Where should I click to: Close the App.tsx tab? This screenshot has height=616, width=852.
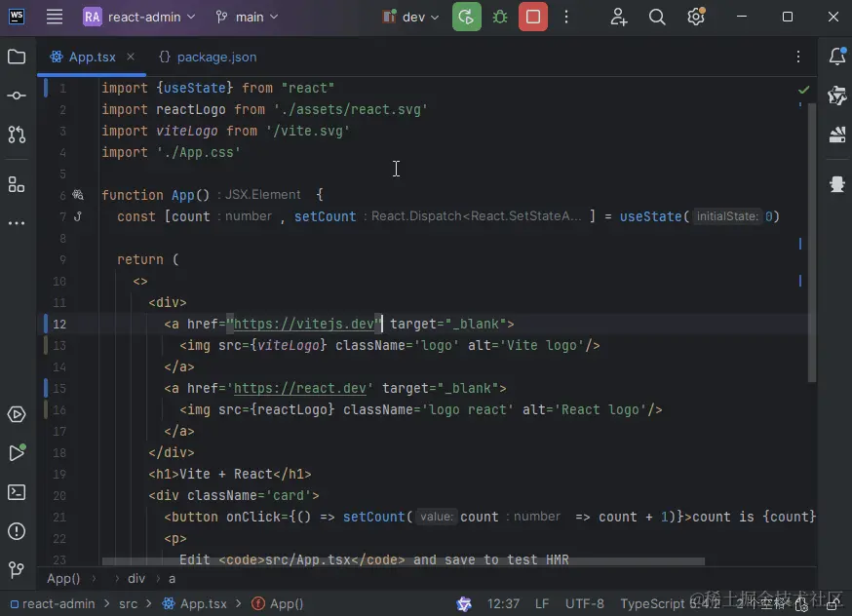[131, 57]
